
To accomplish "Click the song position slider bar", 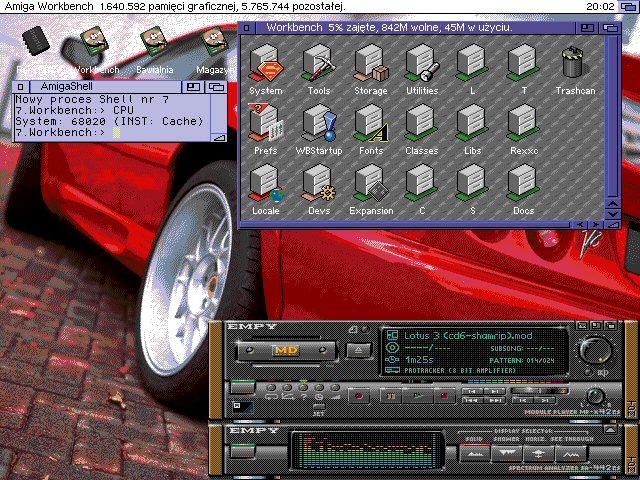I will [x=539, y=391].
